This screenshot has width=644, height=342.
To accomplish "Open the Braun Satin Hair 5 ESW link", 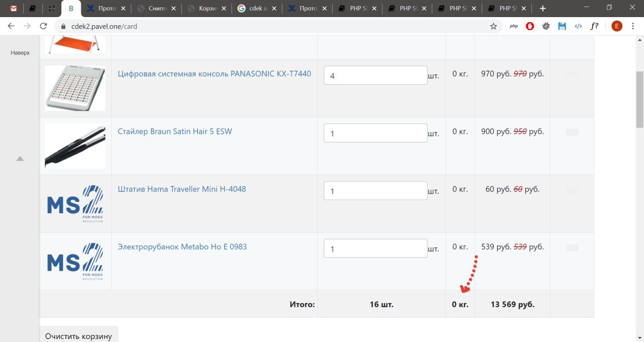I will [x=175, y=131].
